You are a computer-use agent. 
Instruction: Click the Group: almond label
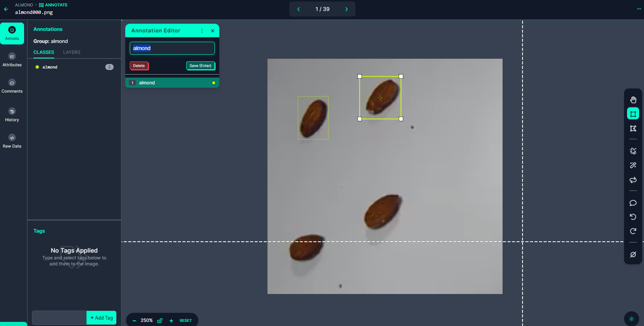tap(51, 41)
